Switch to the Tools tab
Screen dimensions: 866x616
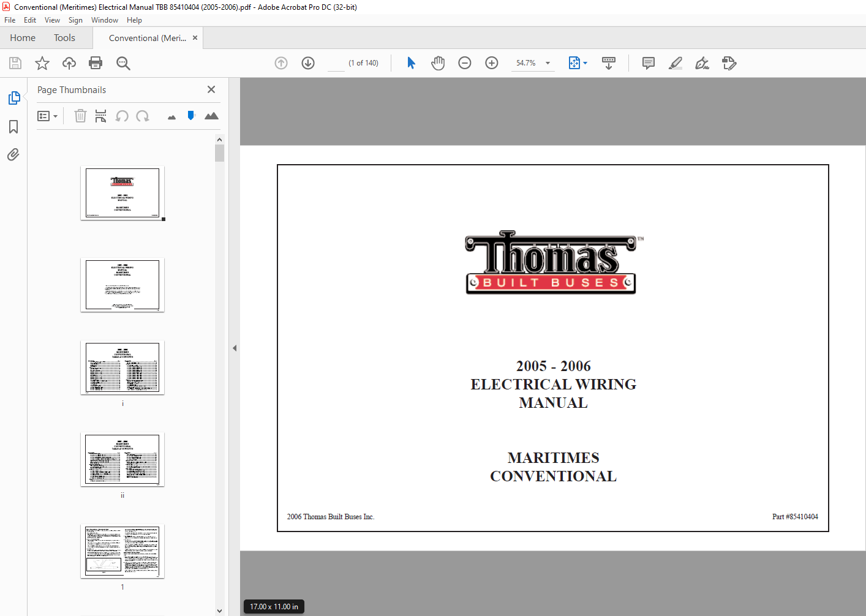64,38
